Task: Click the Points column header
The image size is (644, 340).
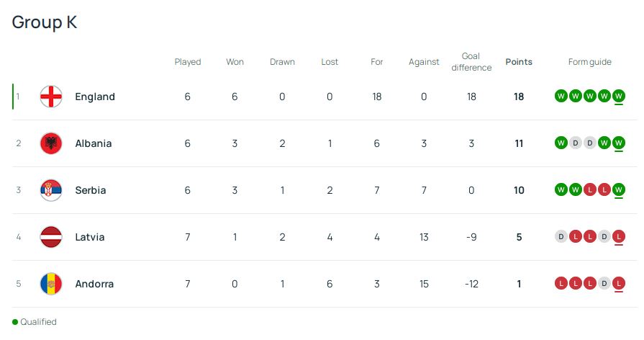Action: [519, 62]
